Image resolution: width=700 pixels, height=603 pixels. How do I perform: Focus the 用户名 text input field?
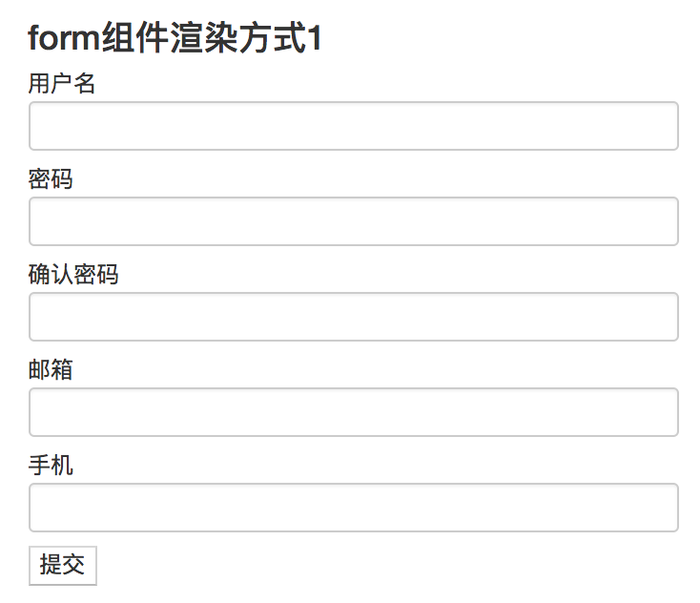coord(353,126)
